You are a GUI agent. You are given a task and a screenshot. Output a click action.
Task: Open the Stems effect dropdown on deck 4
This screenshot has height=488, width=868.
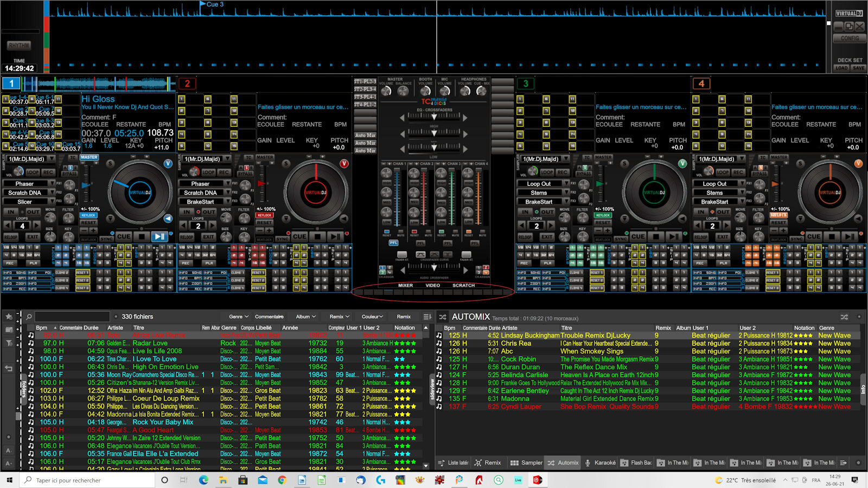point(741,192)
